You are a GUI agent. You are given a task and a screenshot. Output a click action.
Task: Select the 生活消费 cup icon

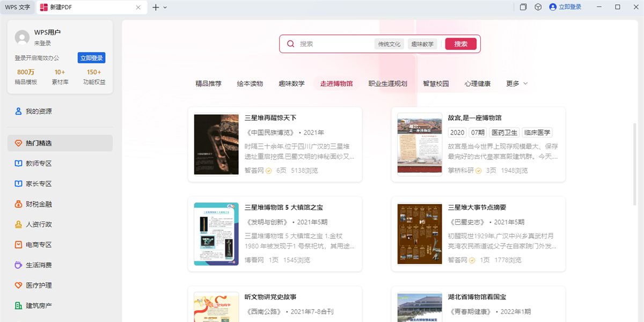(18, 265)
